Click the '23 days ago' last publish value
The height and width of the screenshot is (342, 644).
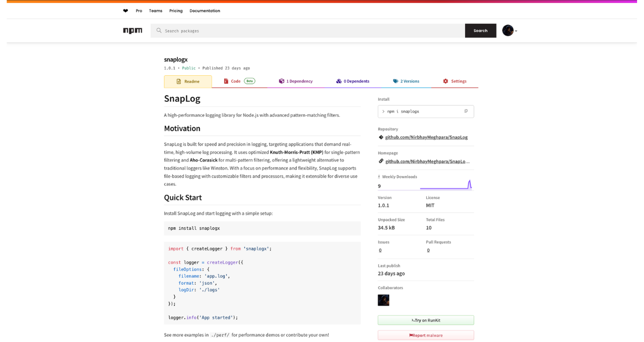391,274
